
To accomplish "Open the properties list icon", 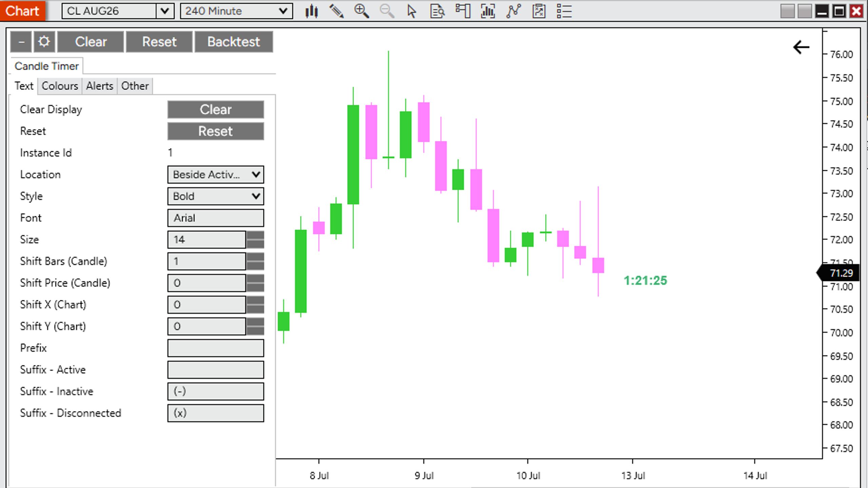I will click(x=564, y=11).
